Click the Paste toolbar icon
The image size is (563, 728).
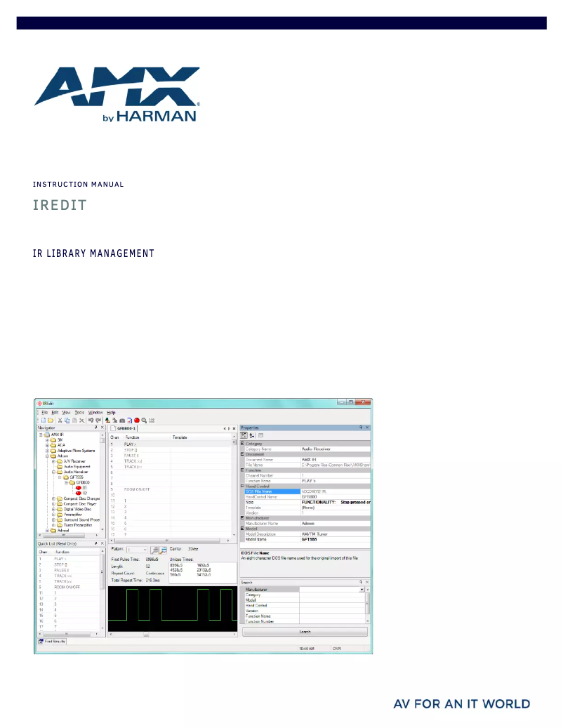74,418
